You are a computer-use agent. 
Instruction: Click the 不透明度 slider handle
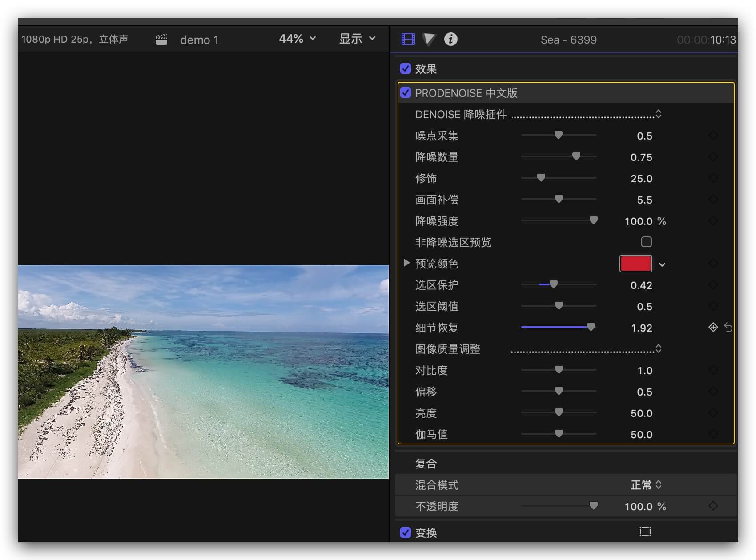pos(593,506)
